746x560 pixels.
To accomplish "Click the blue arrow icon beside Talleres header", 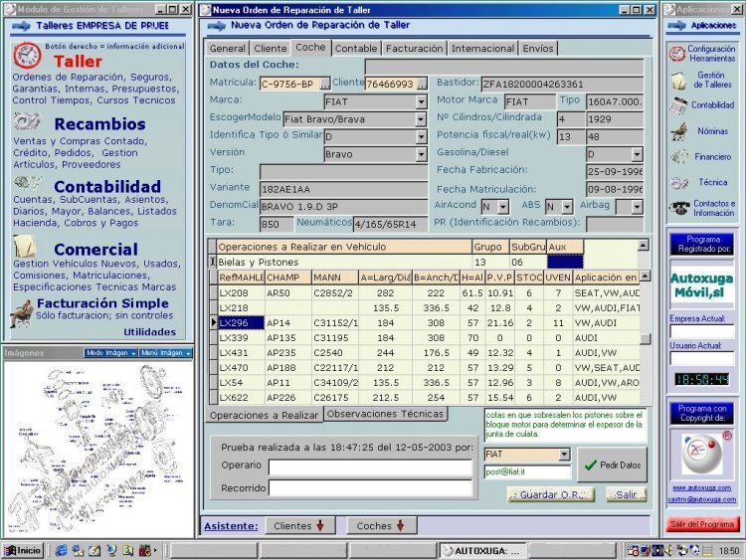I will pos(21,26).
